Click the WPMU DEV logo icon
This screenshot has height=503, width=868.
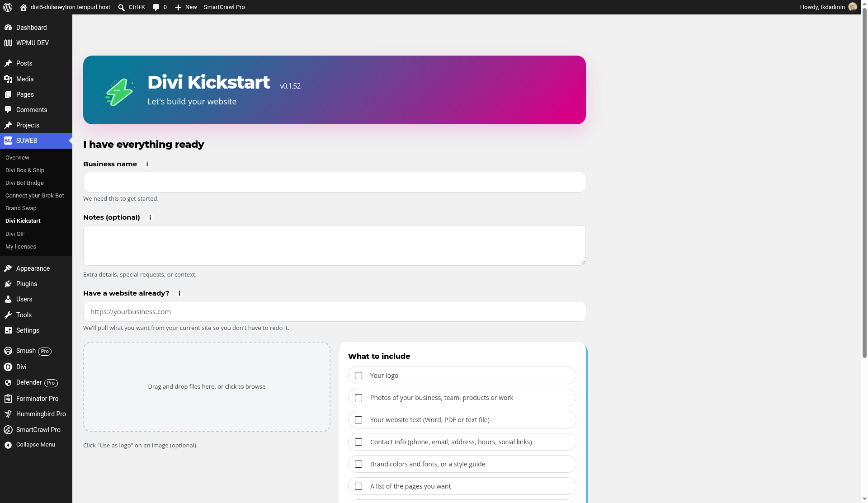point(8,43)
